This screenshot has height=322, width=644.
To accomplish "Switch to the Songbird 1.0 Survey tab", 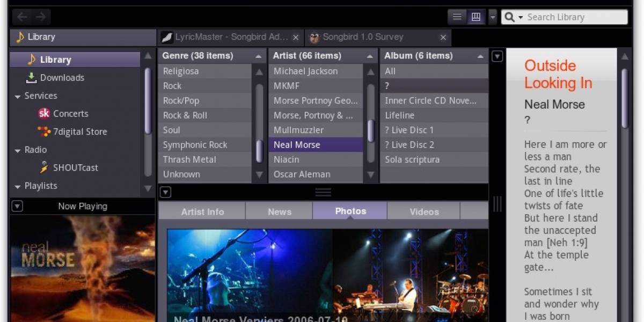I will 378,37.
